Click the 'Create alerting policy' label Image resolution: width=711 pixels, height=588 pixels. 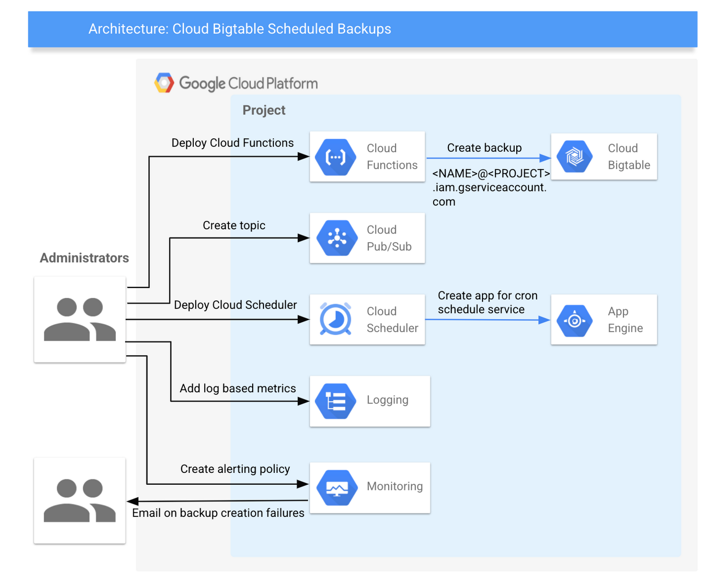[235, 469]
